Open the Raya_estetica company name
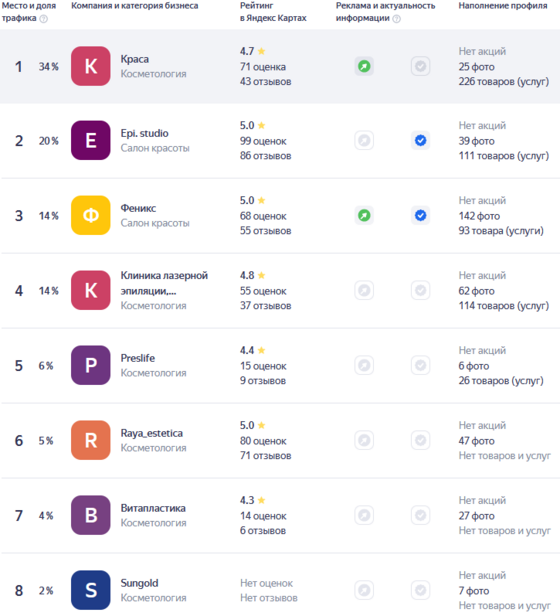The height and width of the screenshot is (616, 560). [151, 433]
